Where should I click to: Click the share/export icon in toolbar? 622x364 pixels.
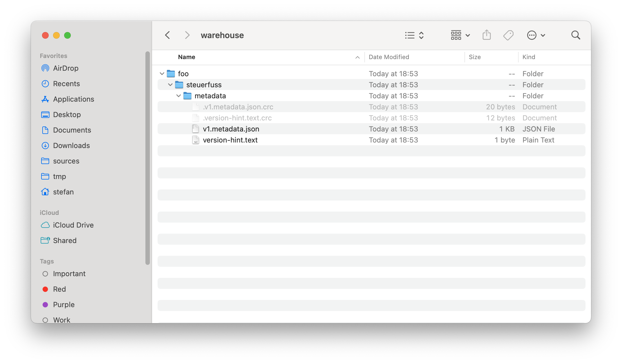[x=487, y=35]
